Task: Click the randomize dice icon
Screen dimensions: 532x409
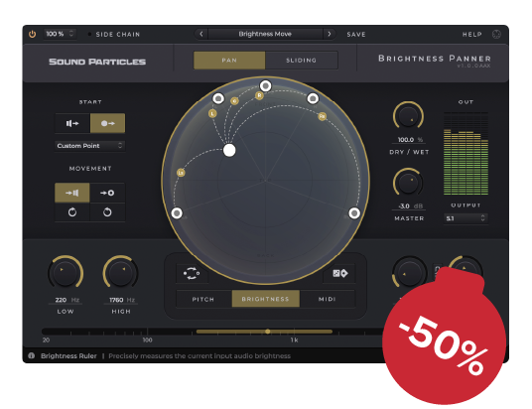Action: 340,273
